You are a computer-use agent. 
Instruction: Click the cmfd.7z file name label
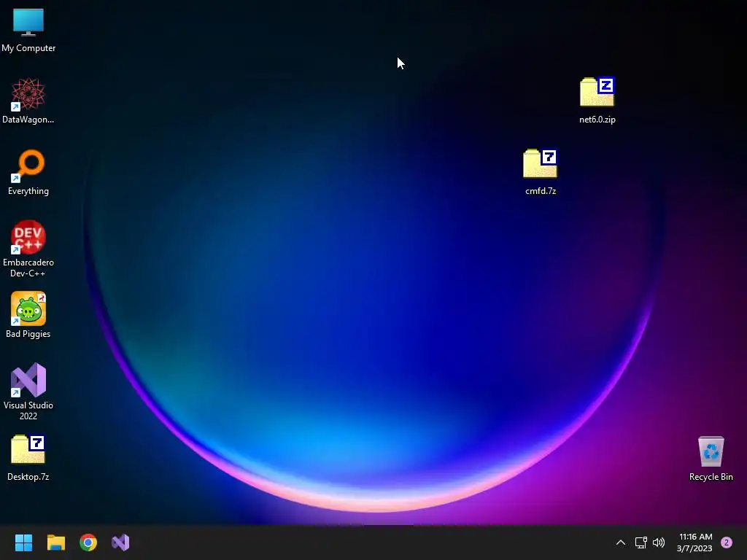tap(541, 191)
